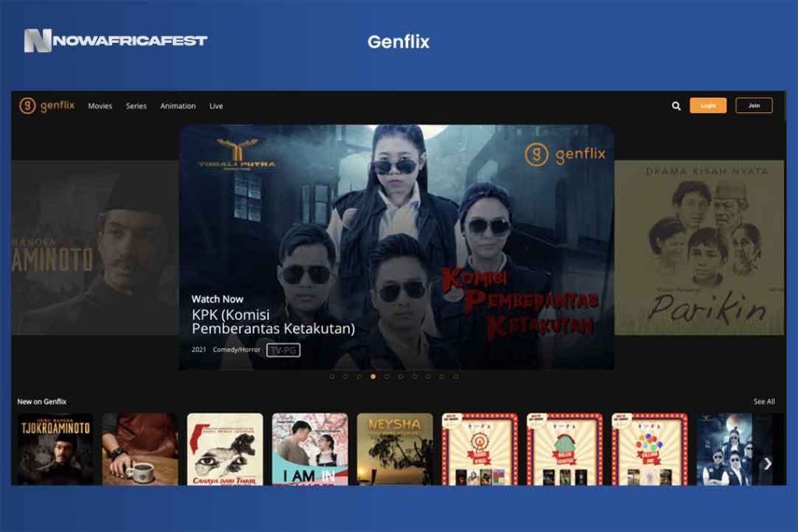Select the active orange carousel dot
Viewport: 798px width, 532px height.
[373, 376]
